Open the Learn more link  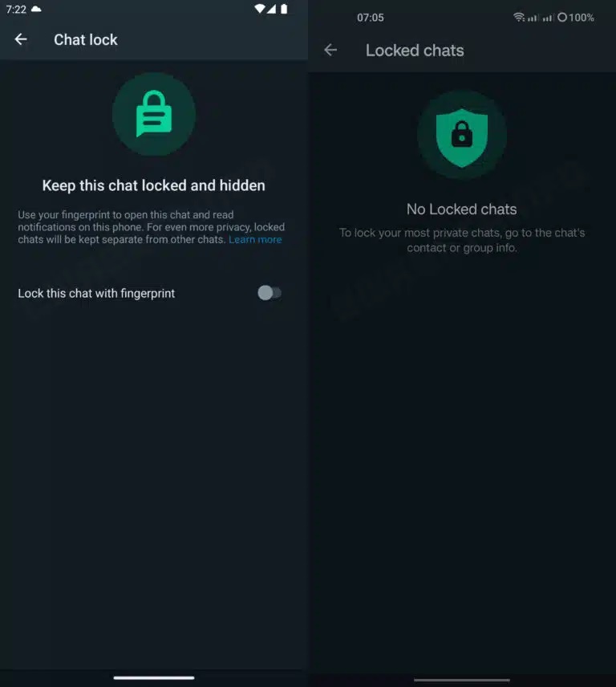point(255,240)
